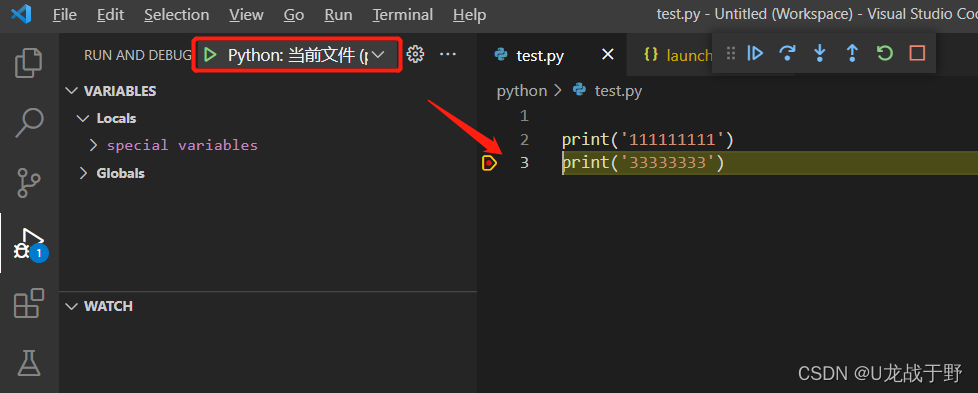Open launch.json via the gear icon
Screen dimensions: 978x393
[x=415, y=55]
